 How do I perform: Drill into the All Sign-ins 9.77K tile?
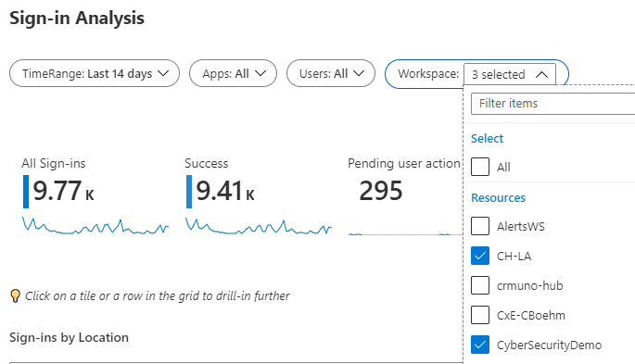[95, 196]
